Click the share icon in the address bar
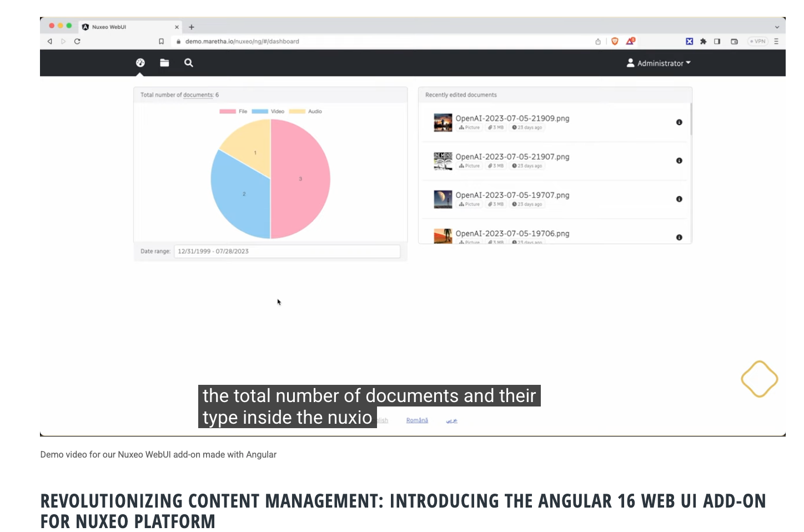Screen dimensions: 804x532 click(x=598, y=42)
